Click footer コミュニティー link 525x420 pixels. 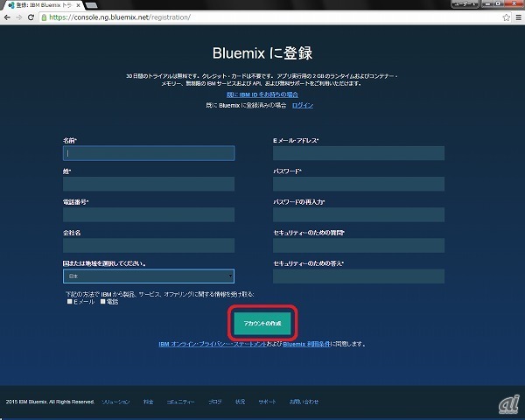click(x=180, y=402)
